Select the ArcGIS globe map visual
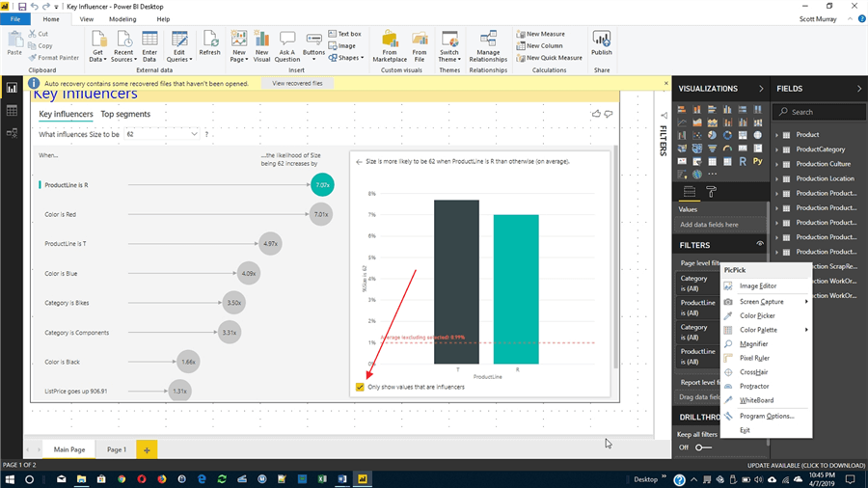The image size is (868, 488). click(697, 175)
